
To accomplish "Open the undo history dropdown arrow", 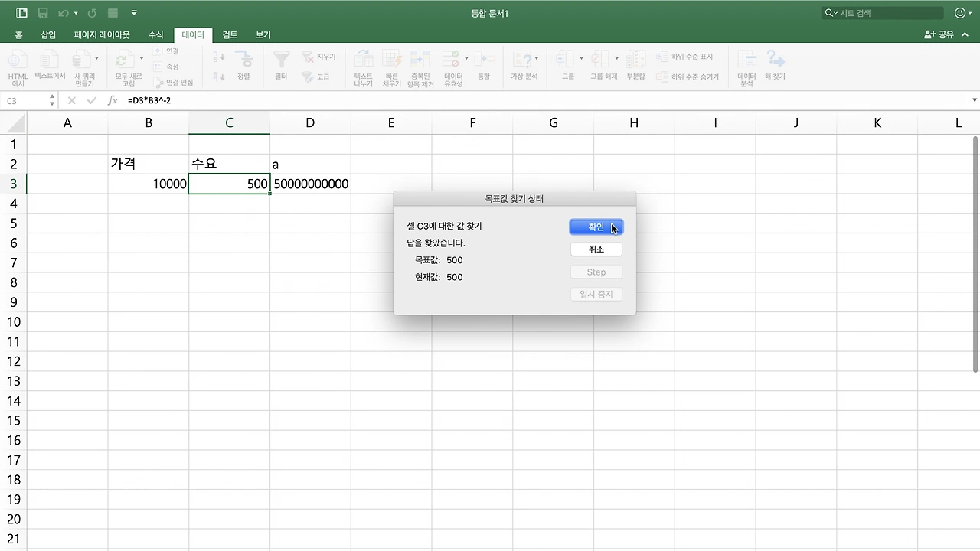I will (76, 14).
